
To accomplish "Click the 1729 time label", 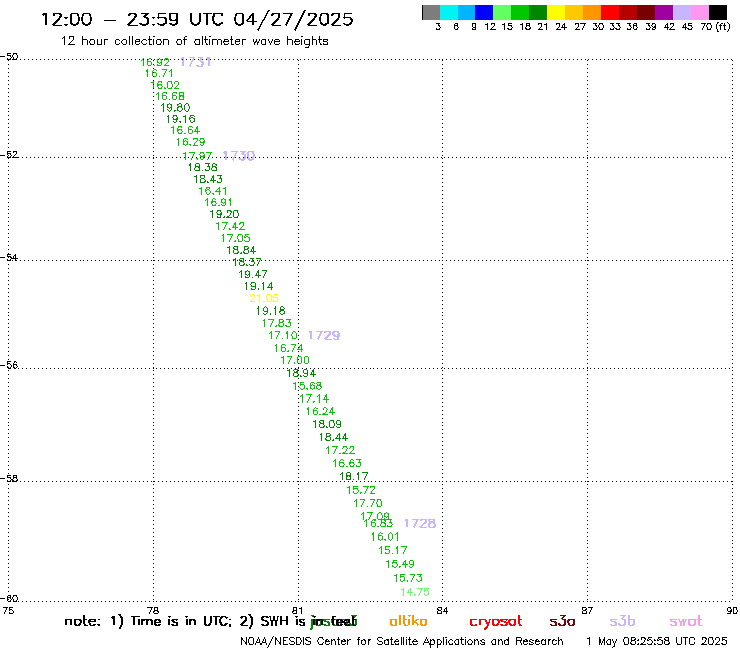I will pos(324,335).
